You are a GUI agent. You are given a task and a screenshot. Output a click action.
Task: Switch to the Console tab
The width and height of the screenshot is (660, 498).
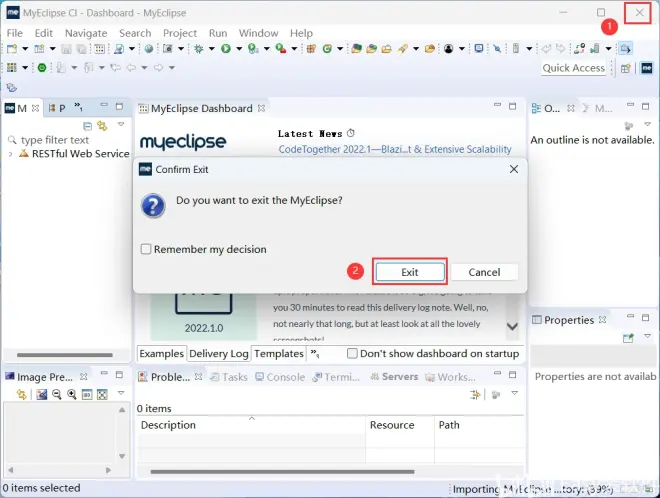tap(280, 377)
